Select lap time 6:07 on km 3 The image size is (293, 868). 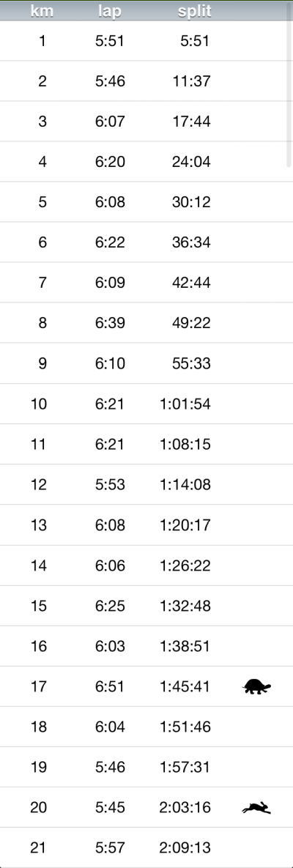[x=110, y=122]
